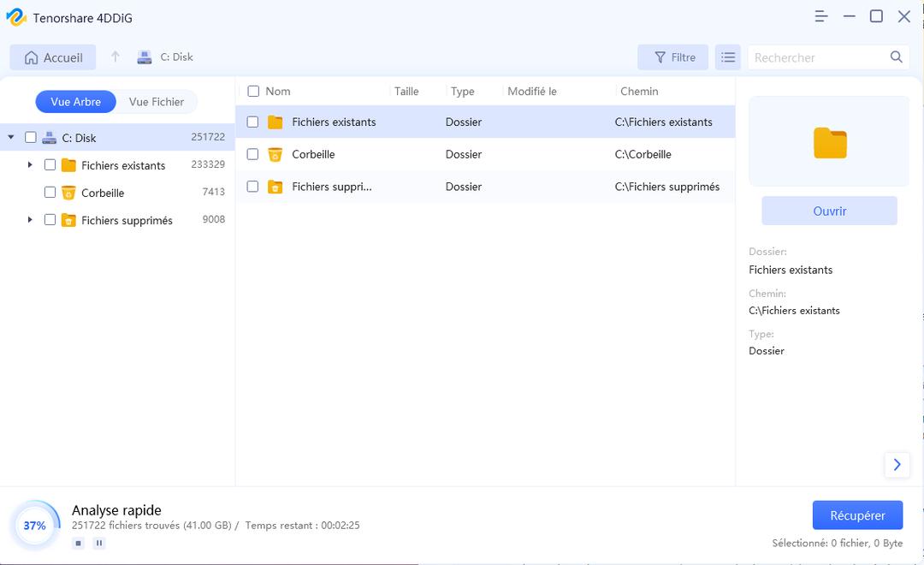Viewport: 924px width, 565px height.
Task: Select C:\Corbeille path cell
Action: click(643, 155)
